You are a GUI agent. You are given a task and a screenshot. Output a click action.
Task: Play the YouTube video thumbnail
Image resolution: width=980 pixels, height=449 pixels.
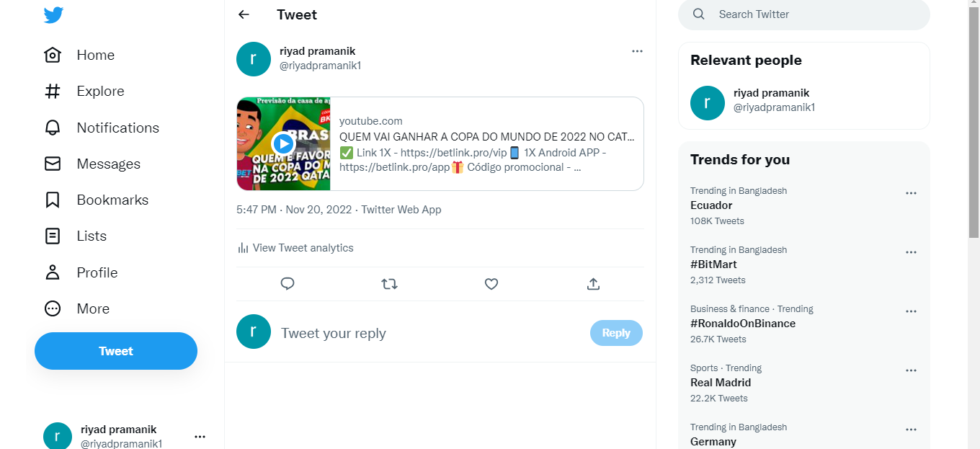point(283,143)
